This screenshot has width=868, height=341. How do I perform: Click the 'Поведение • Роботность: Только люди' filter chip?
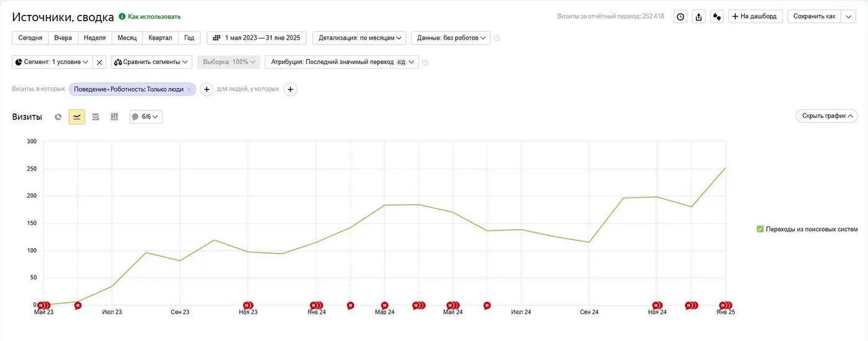point(128,89)
